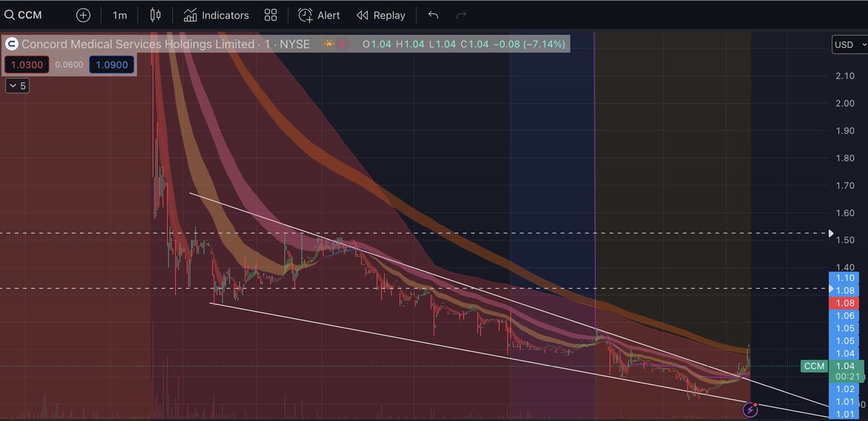Undo the last chart action
This screenshot has width=868, height=421.
point(433,14)
